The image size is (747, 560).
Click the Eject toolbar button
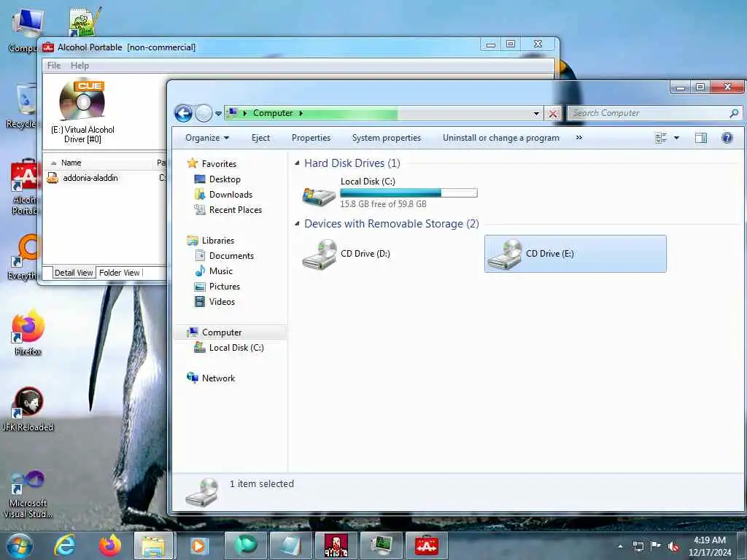click(x=260, y=138)
